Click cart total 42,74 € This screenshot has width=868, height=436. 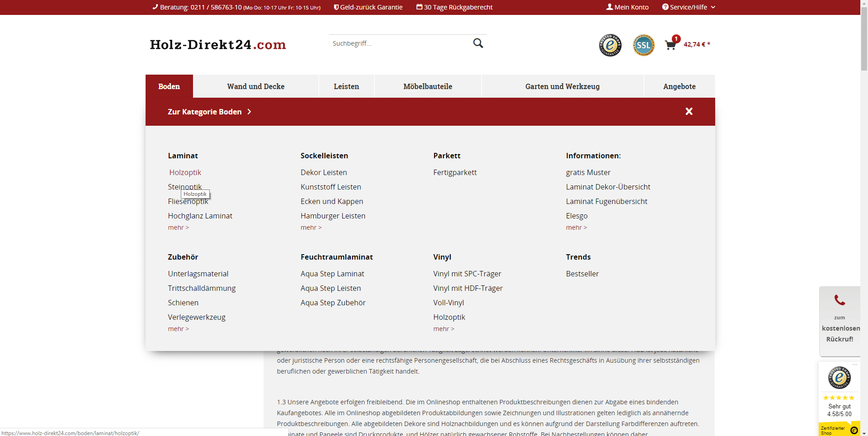pyautogui.click(x=697, y=44)
